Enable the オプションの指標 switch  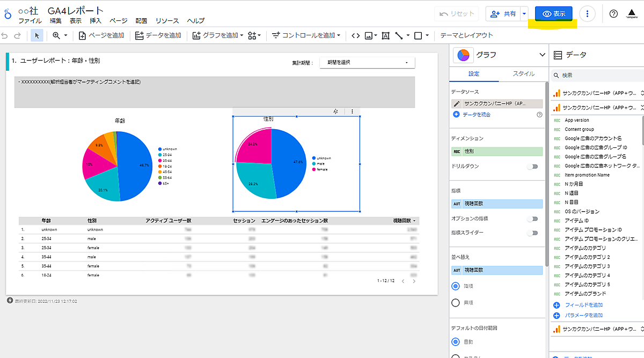pyautogui.click(x=532, y=219)
